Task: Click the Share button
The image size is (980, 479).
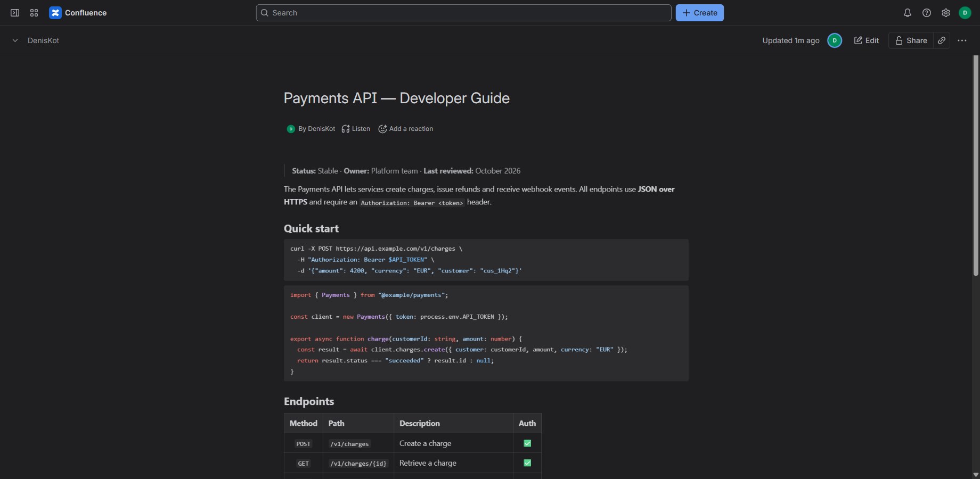Action: point(911,40)
